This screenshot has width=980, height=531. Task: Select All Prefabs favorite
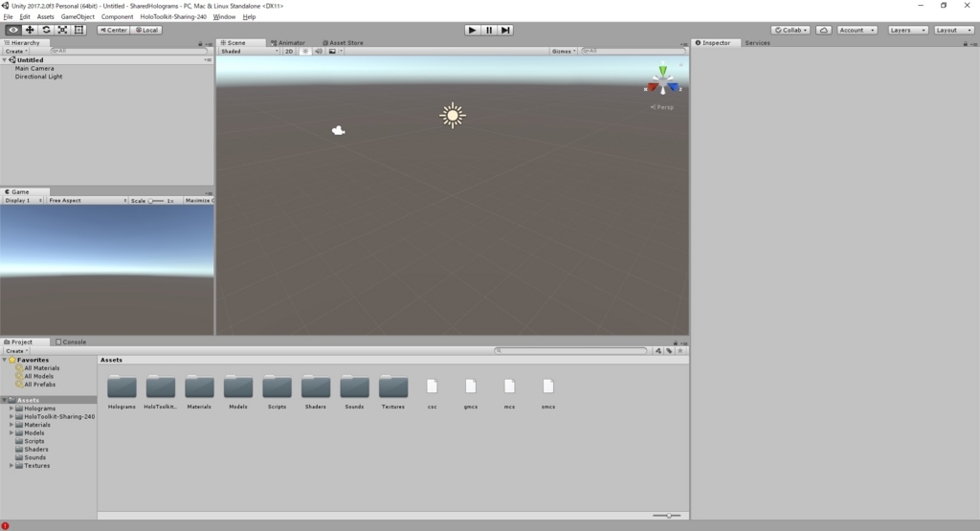40,385
